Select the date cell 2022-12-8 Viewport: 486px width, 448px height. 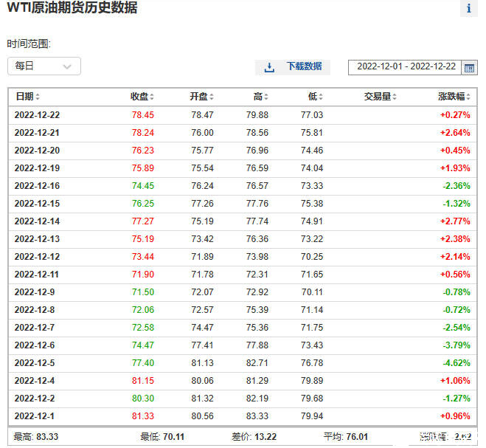pos(35,310)
